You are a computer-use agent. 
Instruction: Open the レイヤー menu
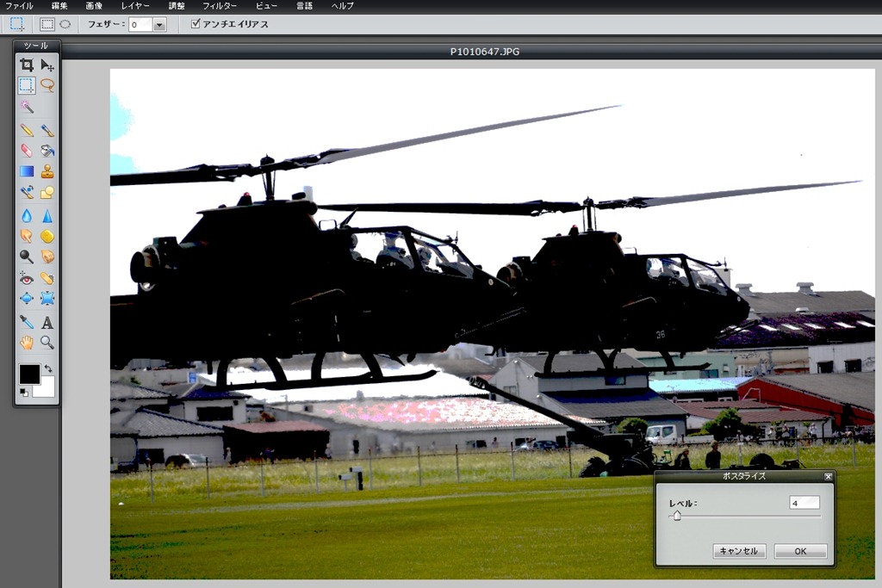click(134, 6)
